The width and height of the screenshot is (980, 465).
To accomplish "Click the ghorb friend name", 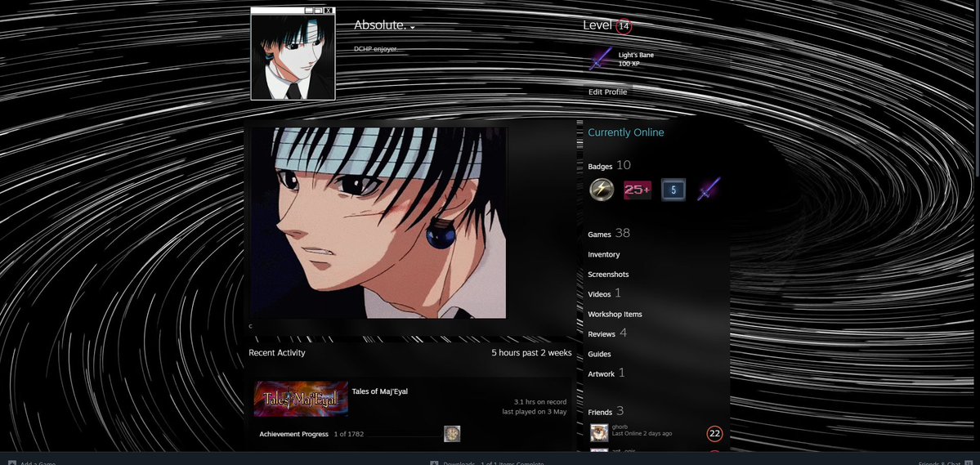I will [620, 427].
